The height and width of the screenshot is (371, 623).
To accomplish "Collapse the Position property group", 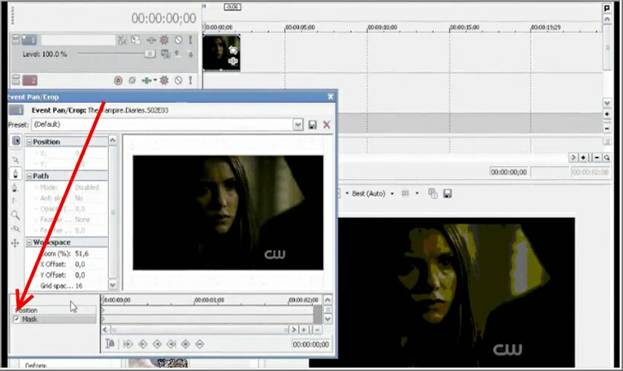I will (29, 142).
